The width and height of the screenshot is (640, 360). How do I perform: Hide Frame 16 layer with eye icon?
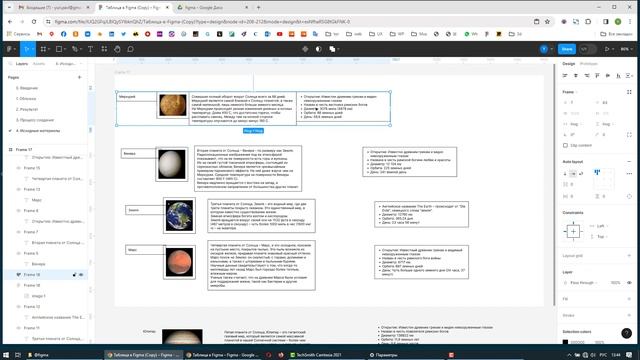[81, 275]
